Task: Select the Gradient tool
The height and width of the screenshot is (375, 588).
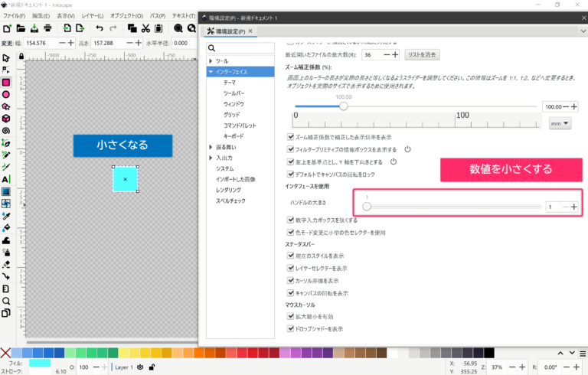Action: tap(6, 191)
